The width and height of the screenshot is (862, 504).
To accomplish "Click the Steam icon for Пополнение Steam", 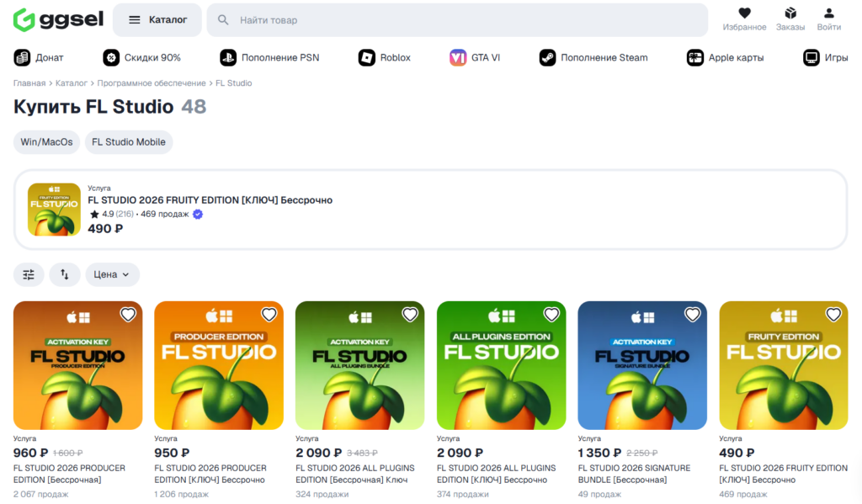I will (x=547, y=57).
